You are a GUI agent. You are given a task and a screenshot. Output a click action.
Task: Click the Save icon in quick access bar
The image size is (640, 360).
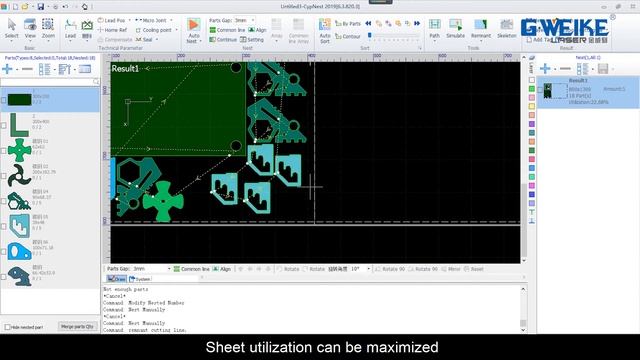click(x=40, y=7)
